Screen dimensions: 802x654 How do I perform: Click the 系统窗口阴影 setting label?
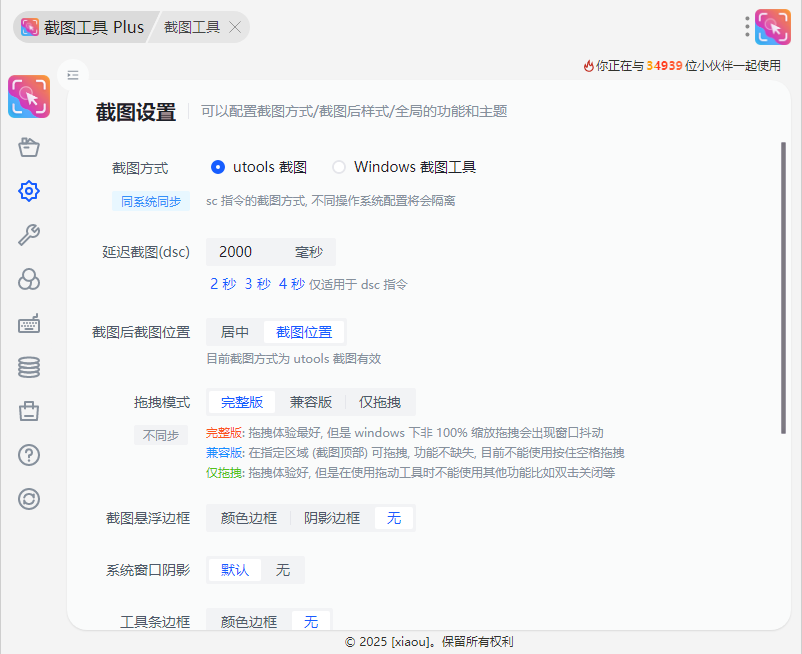[148, 570]
